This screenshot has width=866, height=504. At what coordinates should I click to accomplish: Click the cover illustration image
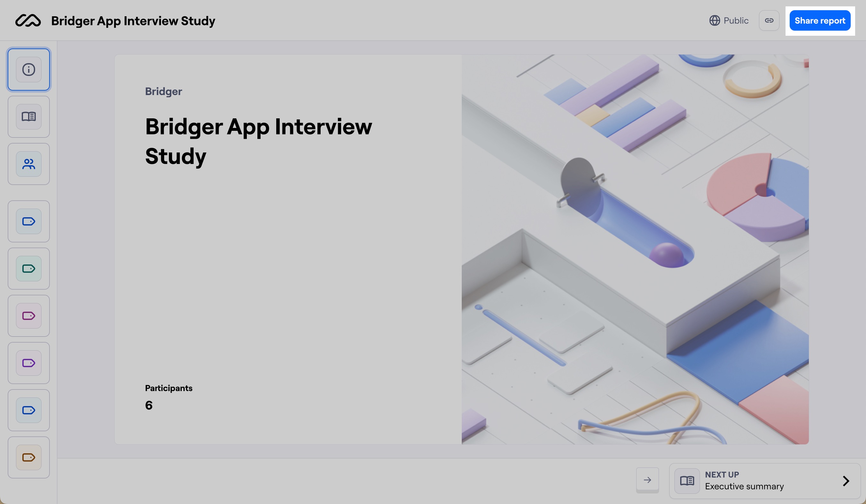[635, 249]
